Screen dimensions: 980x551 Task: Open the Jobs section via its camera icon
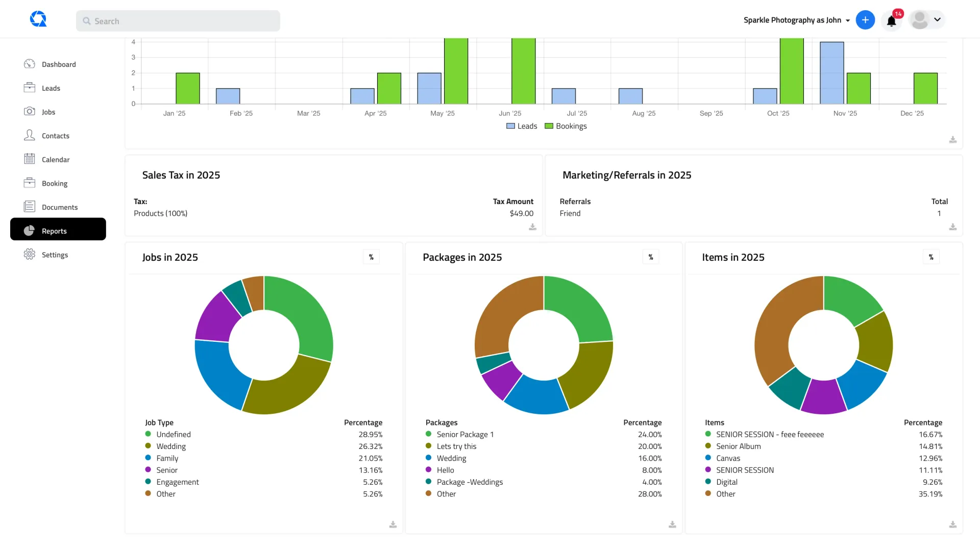[30, 112]
